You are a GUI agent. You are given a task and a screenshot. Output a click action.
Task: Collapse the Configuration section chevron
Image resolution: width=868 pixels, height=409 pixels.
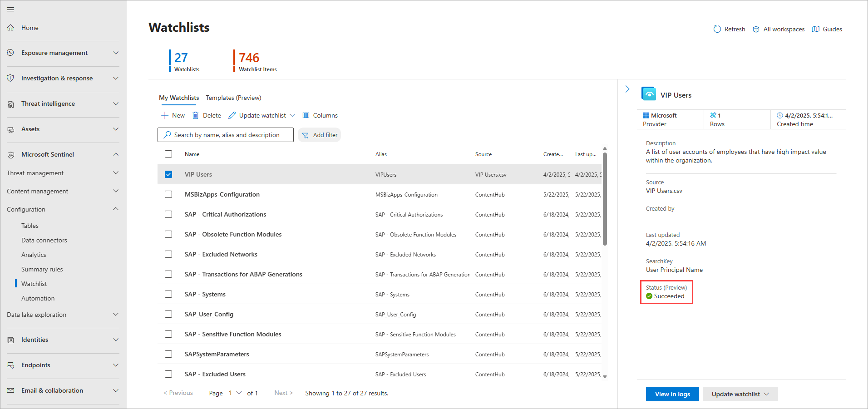tap(116, 209)
